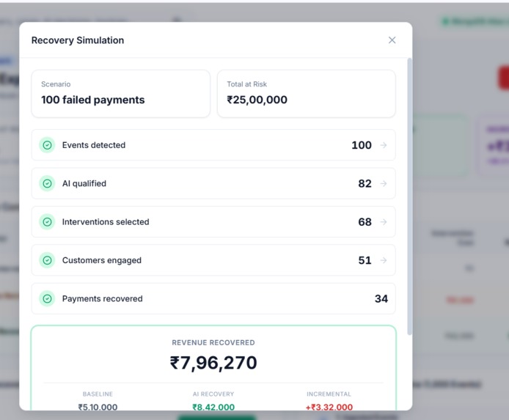Click the Payments recovered check icon
The width and height of the screenshot is (509, 420).
[x=47, y=299]
